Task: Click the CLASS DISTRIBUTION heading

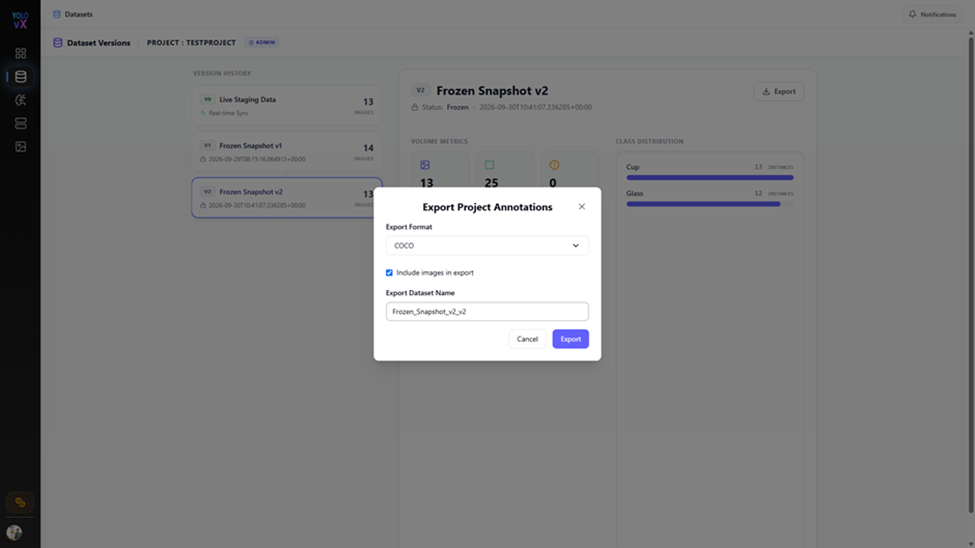Action: [649, 141]
